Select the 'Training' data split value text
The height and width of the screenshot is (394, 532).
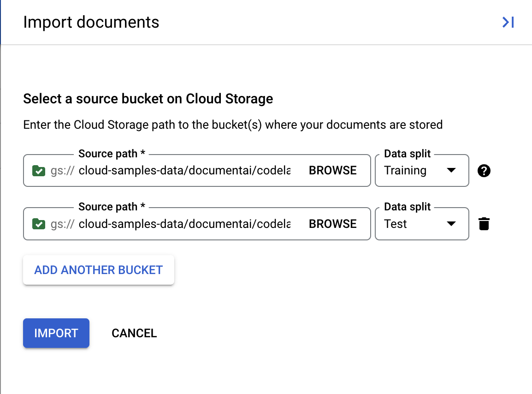405,171
